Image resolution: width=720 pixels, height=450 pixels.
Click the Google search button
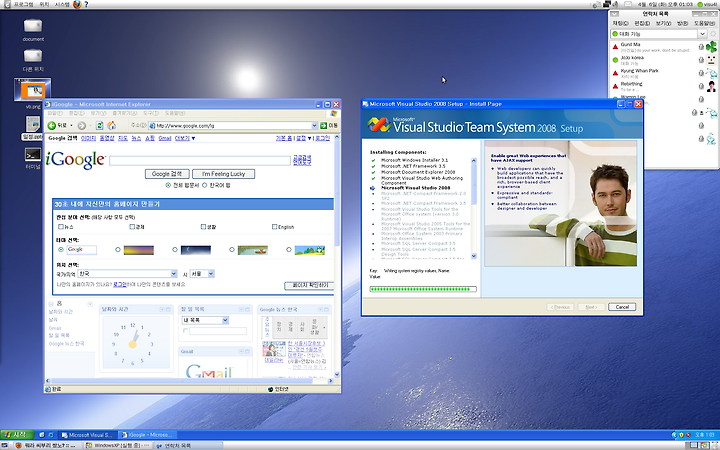[x=167, y=174]
